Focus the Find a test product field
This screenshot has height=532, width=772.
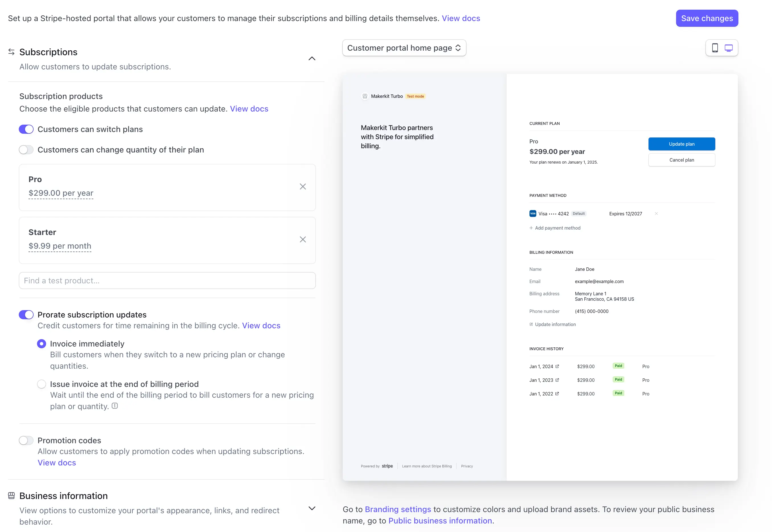coord(167,281)
